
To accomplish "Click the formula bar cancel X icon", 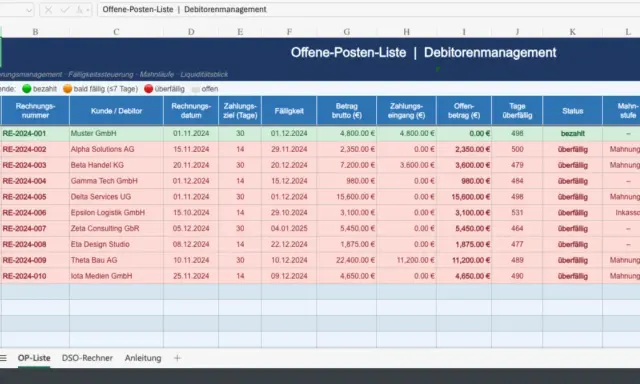I will pyautogui.click(x=49, y=10).
